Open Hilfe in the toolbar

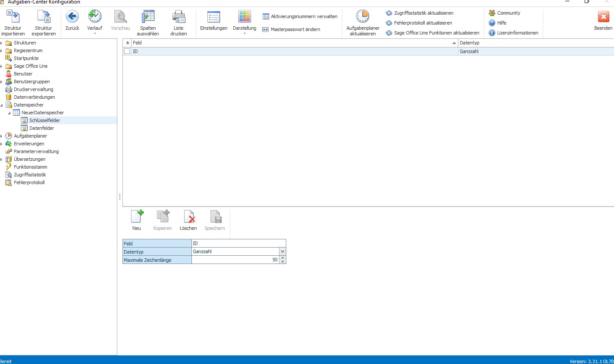coord(498,23)
